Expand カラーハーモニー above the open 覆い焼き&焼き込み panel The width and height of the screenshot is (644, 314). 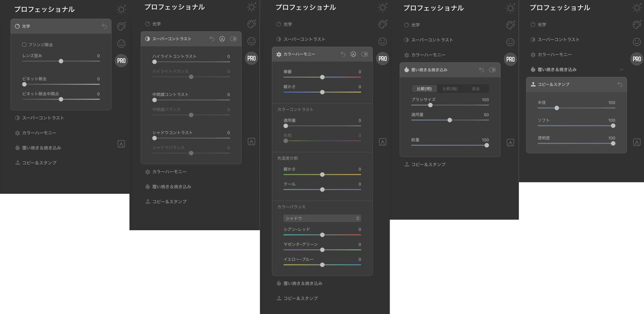point(428,55)
